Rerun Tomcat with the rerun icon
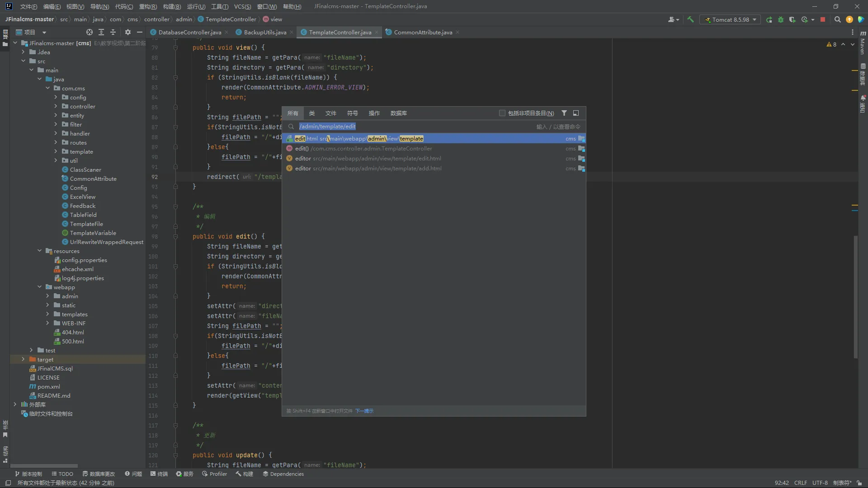Screen dimensions: 868x488 click(769, 19)
